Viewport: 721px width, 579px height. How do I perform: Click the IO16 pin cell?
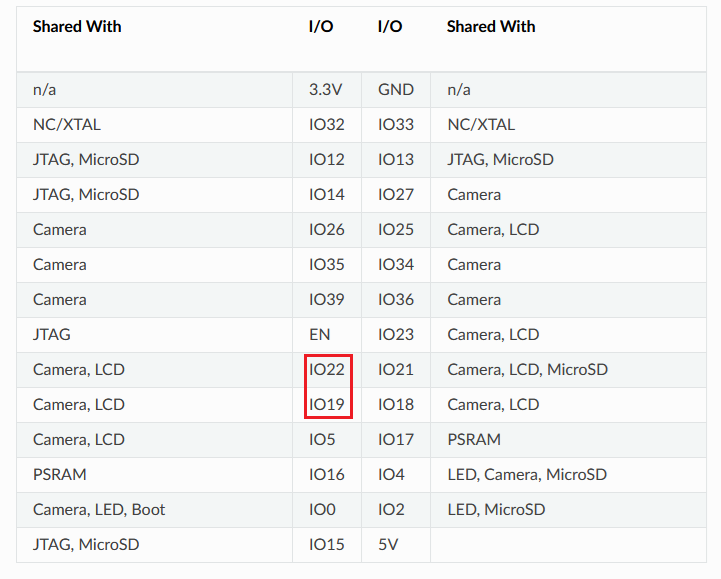point(326,475)
